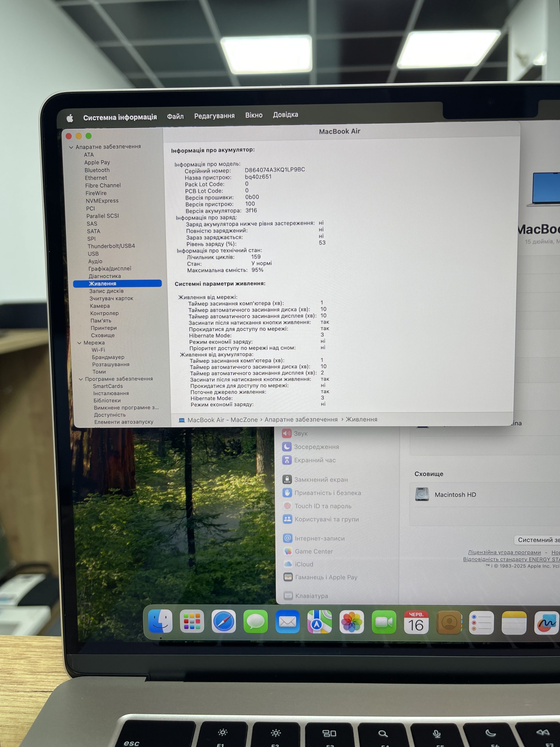This screenshot has width=560, height=747.
Task: Open Reminders from the Dock
Action: pos(481,623)
